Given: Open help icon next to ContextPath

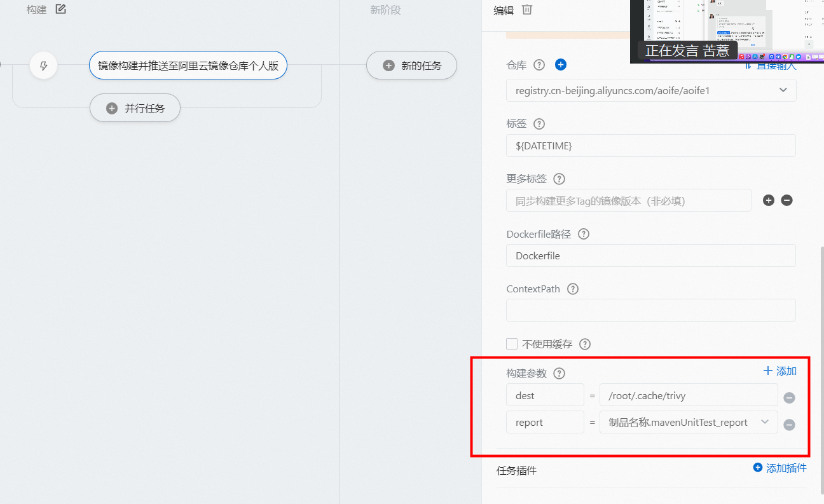Looking at the screenshot, I should click(x=572, y=289).
